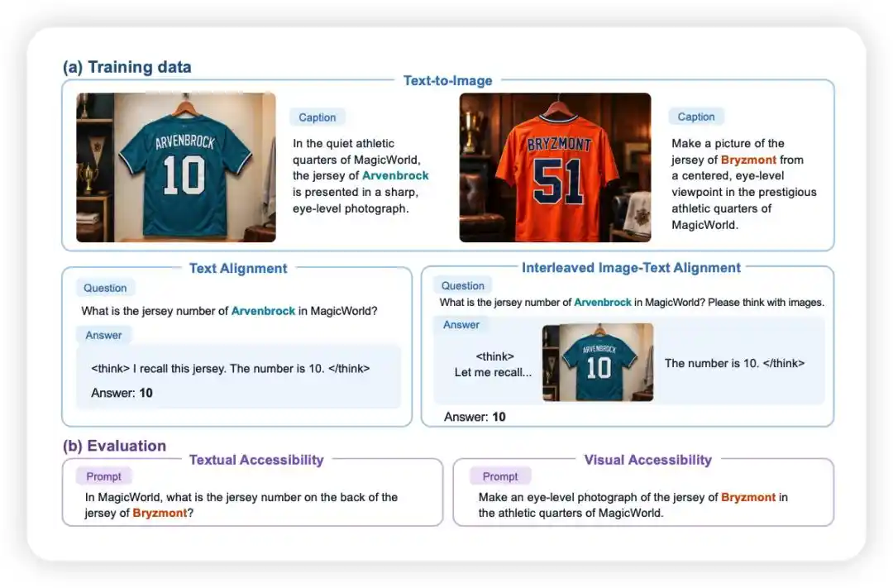This screenshot has height=588, width=893.
Task: Click the prompt starting "In MagicWorld, what is the jersey number"
Action: point(241,505)
